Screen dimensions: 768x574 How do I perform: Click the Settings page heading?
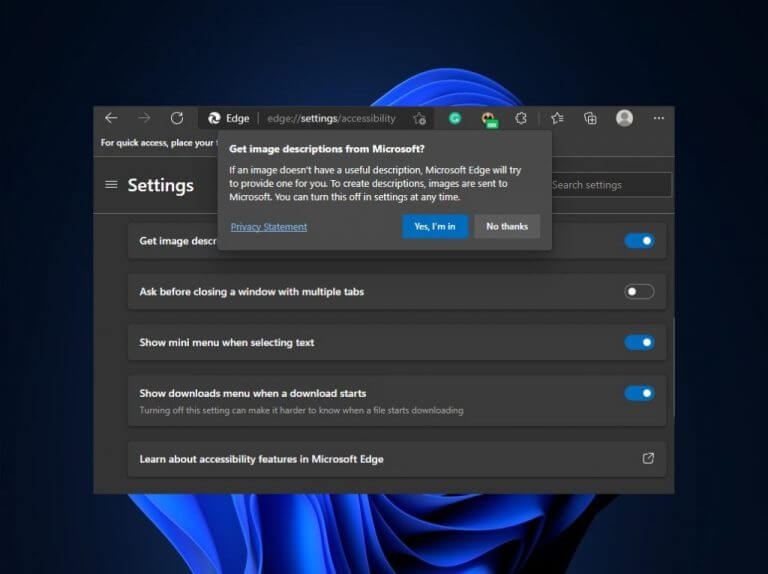pos(161,185)
